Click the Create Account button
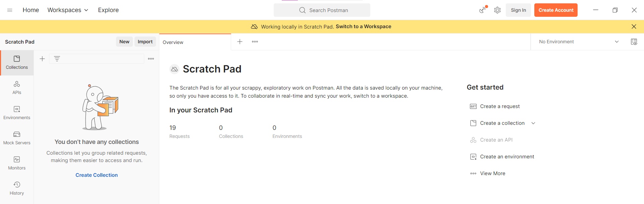This screenshot has width=644, height=204. pyautogui.click(x=556, y=10)
